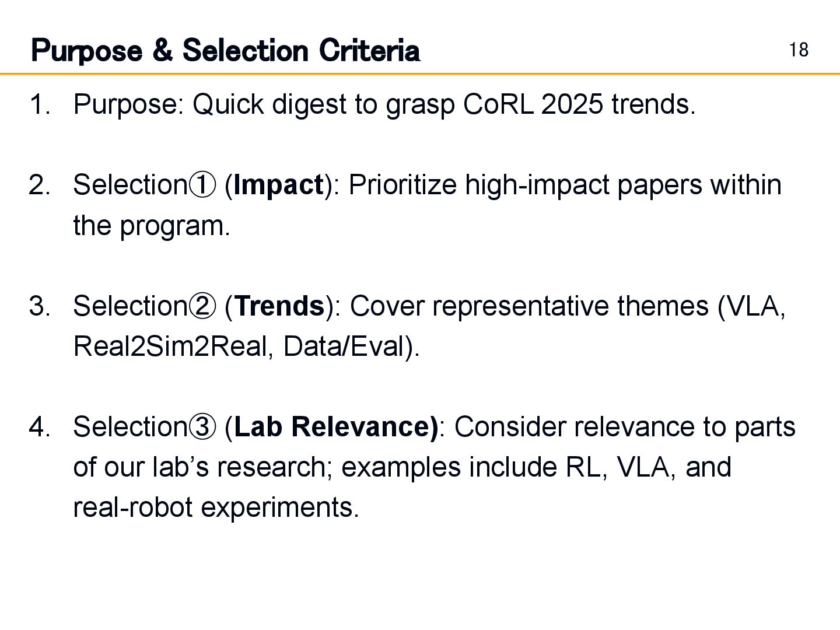Click the list number 2 marker
Screen dimensions: 840x630
[40, 185]
